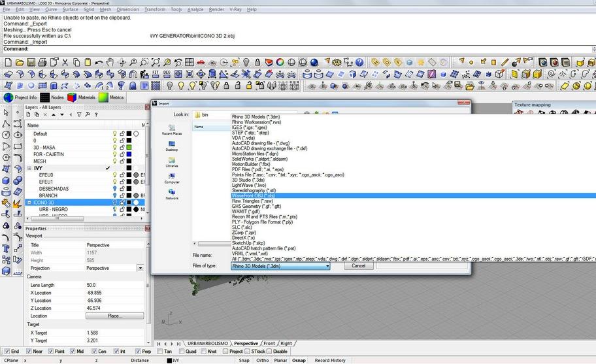Open the Analyze menu

pyautogui.click(x=195, y=10)
